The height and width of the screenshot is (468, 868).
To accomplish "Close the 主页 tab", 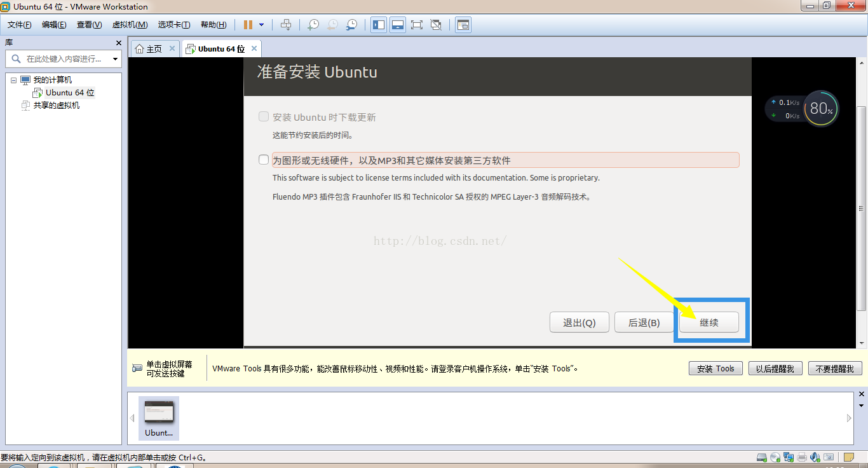I will click(x=172, y=48).
